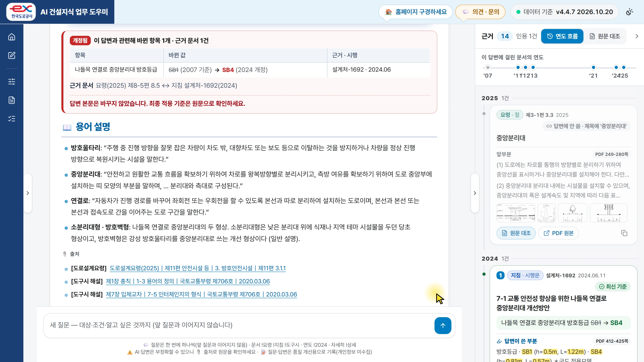Viewport: 644px width, 362px height.
Task: Open 원문 대조 in the 중앙분리대 card
Action: pos(516,233)
